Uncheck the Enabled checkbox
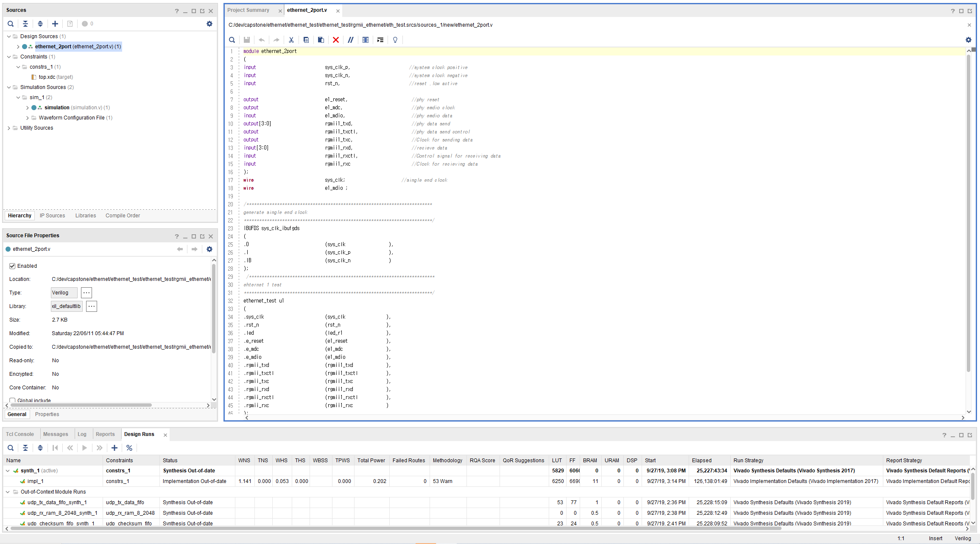The image size is (980, 544). (x=12, y=266)
